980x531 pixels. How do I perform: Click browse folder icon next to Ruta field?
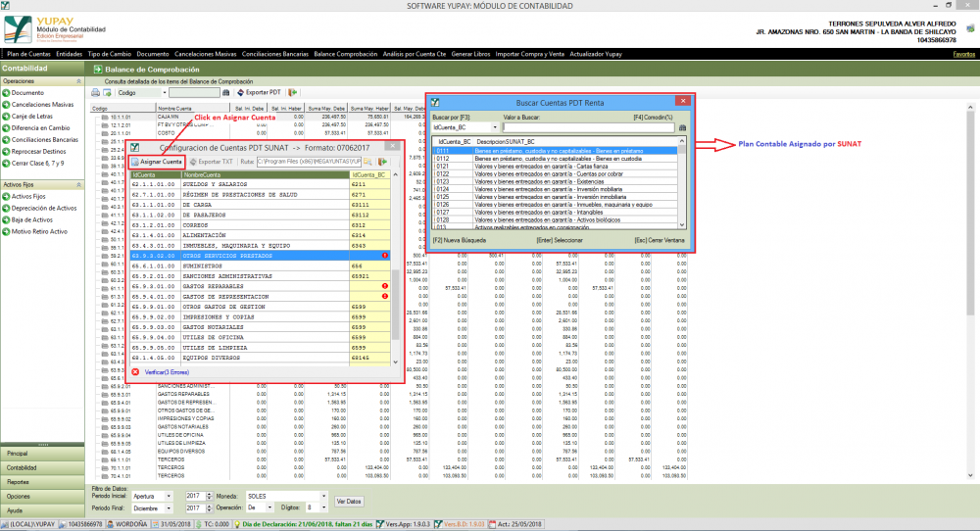pyautogui.click(x=367, y=162)
